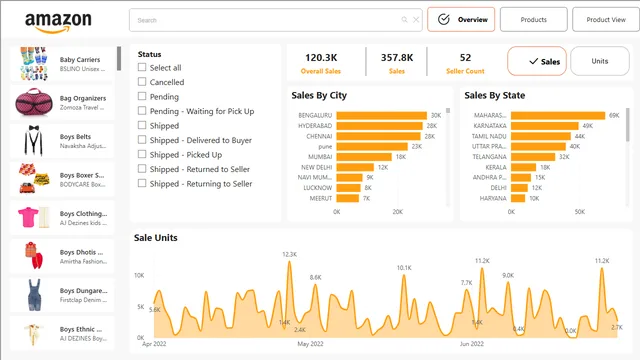The width and height of the screenshot is (640, 360).
Task: Check the Select all status box
Action: click(x=142, y=67)
